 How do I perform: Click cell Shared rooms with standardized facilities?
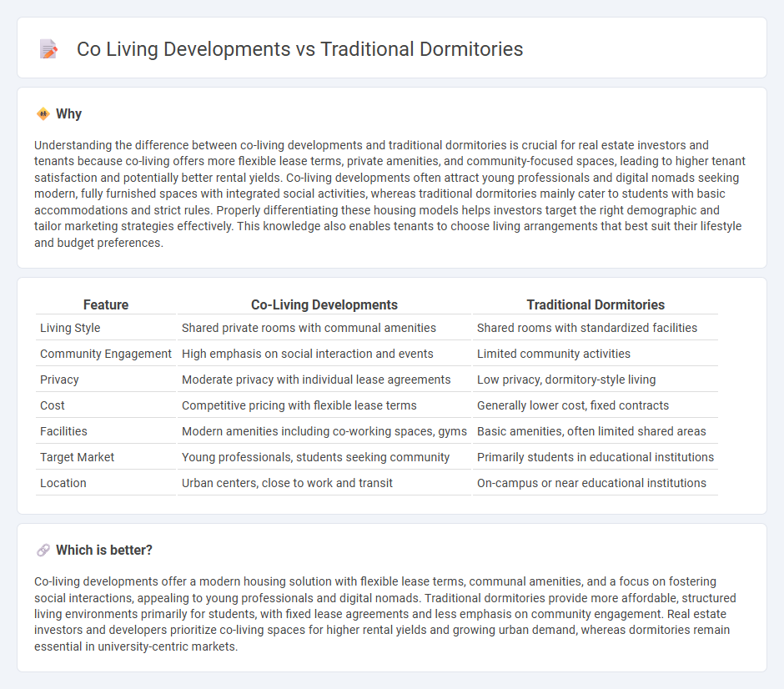[x=587, y=328]
